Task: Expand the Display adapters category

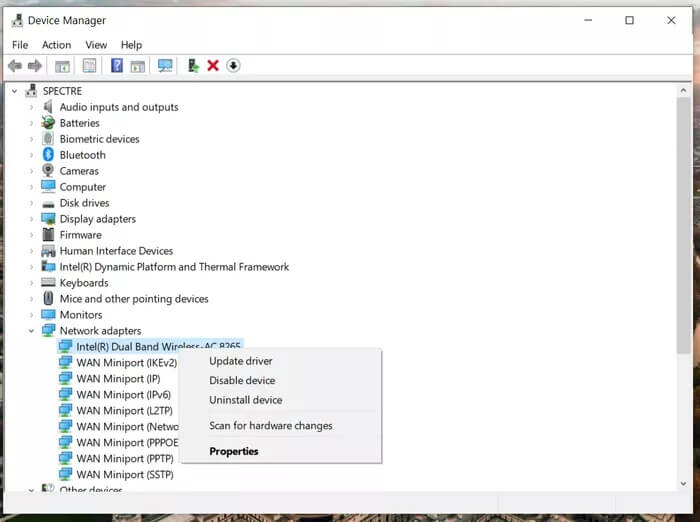Action: [31, 219]
